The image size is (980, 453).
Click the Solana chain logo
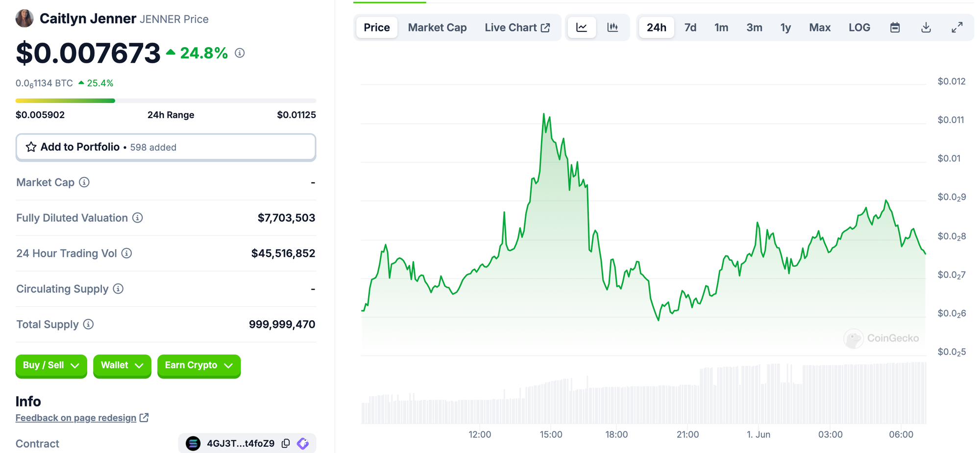point(193,444)
